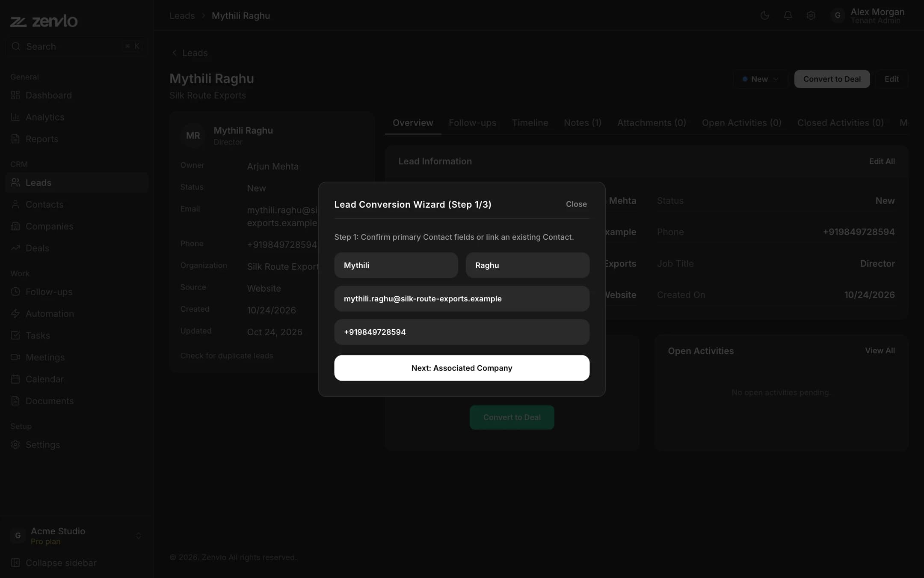Open the Deals trend icon
The image size is (924, 578).
pyautogui.click(x=15, y=248)
